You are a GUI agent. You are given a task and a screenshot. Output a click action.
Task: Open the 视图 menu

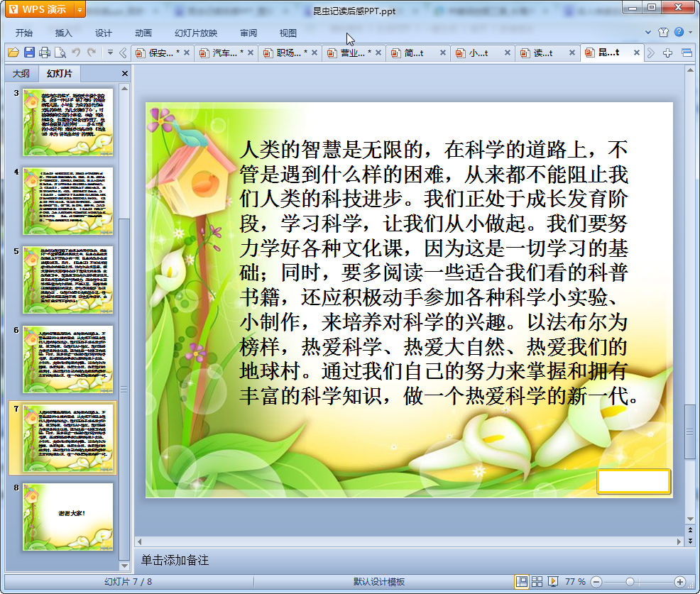point(288,33)
